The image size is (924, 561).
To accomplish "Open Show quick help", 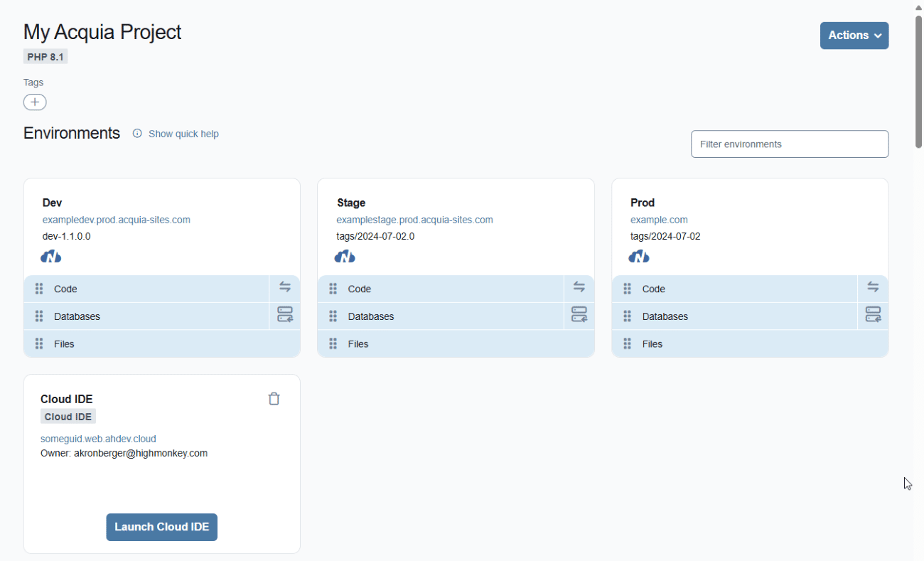I will tap(183, 133).
